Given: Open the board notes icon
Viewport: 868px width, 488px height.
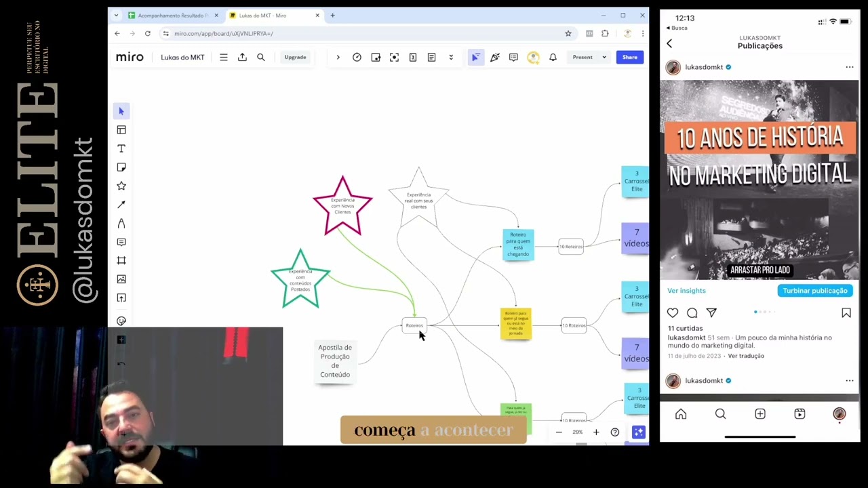Looking at the screenshot, I should 431,58.
